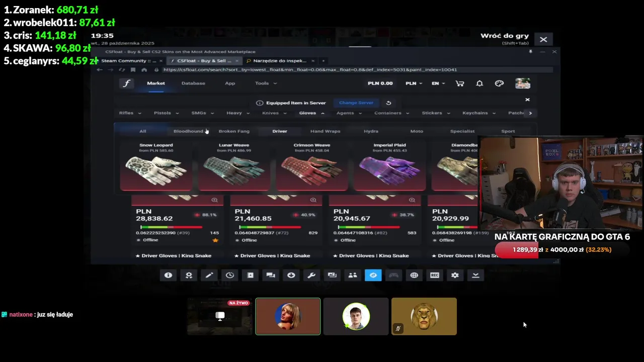The width and height of the screenshot is (644, 362).
Task: Open the globe web browser icon
Action: tap(414, 275)
